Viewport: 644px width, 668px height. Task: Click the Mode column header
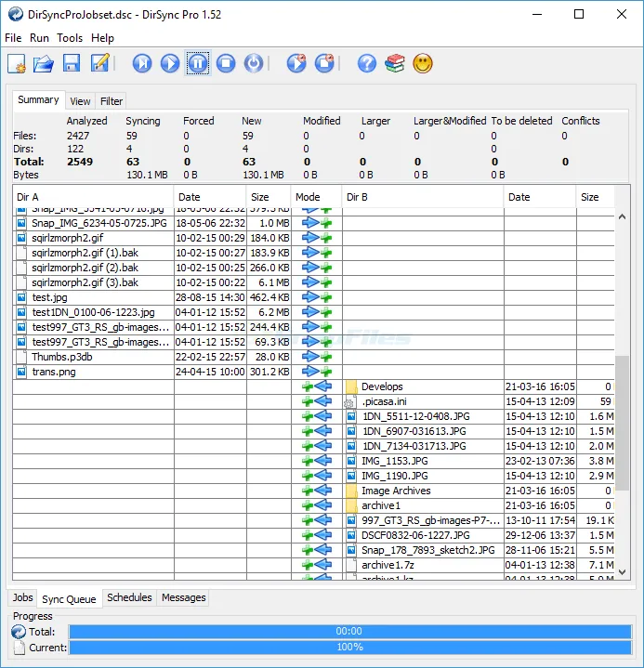316,197
